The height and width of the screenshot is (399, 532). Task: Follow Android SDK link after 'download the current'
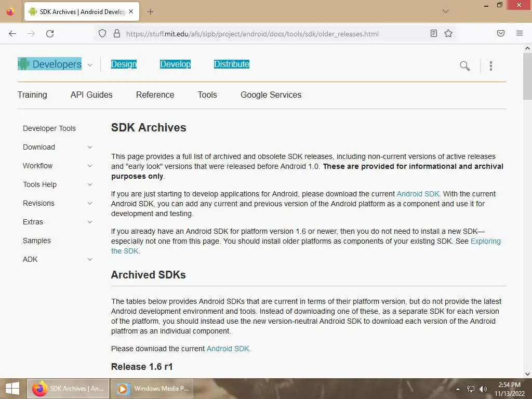pos(418,194)
